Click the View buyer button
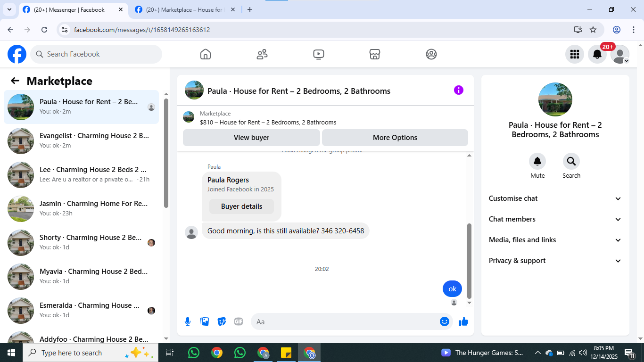Image resolution: width=644 pixels, height=362 pixels. coord(251,138)
